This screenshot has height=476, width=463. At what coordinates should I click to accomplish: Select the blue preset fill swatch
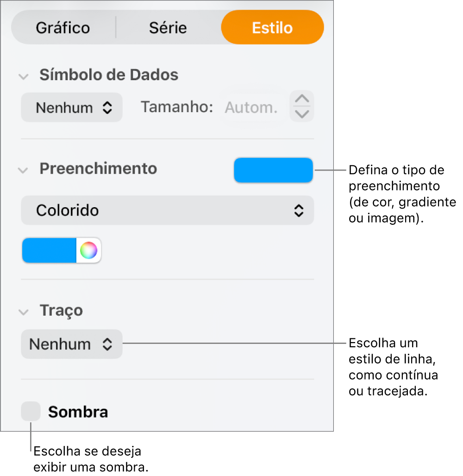point(49,250)
